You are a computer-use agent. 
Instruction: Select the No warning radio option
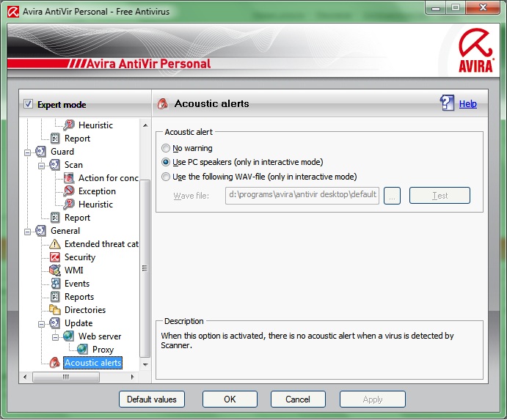click(x=166, y=148)
